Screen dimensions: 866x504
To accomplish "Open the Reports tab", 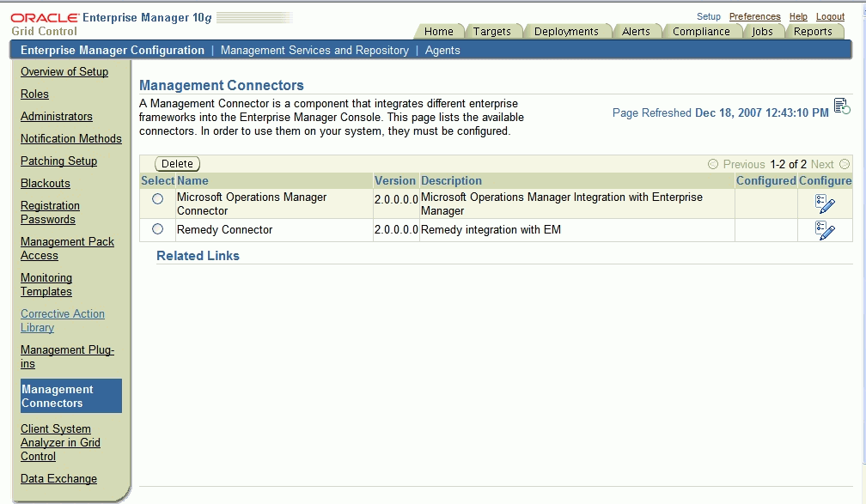I will tap(813, 32).
